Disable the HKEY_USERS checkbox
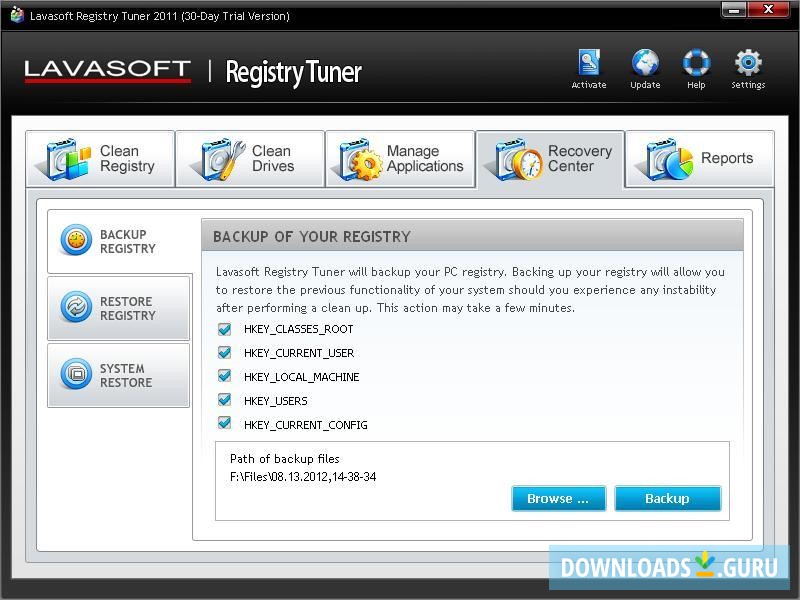Screen dimensions: 800x600 click(x=224, y=400)
